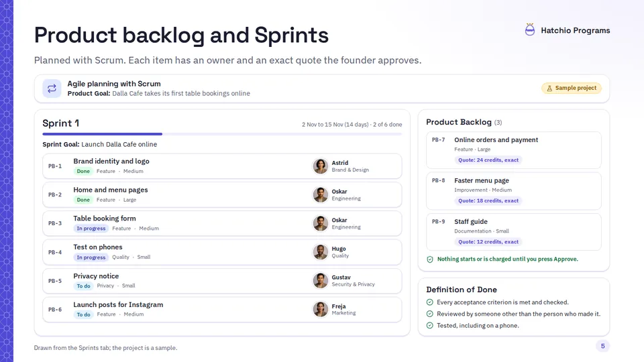The width and height of the screenshot is (644, 362).
Task: Click Gustav's avatar in Privacy notice row
Action: [x=321, y=281]
